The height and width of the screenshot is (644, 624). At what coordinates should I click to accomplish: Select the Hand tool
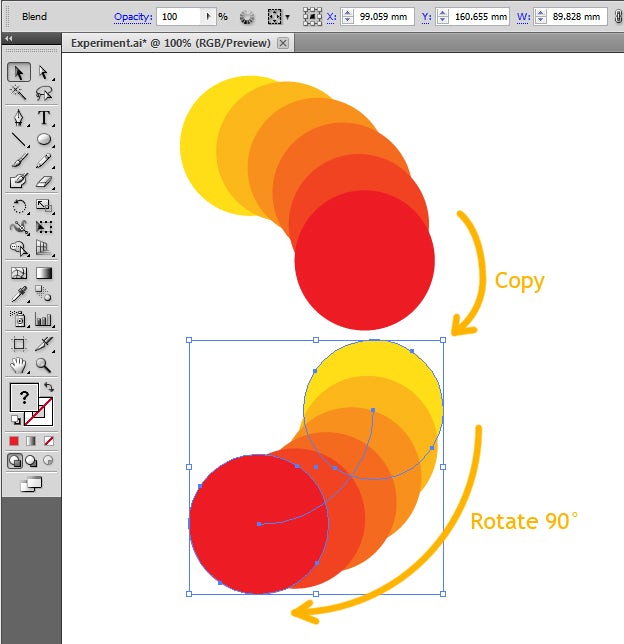[18, 366]
